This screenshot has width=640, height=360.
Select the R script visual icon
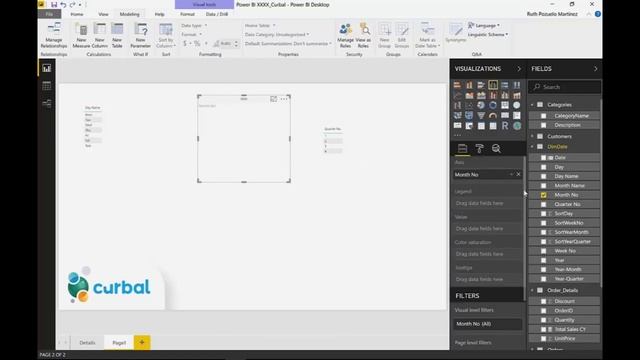pyautogui.click(x=505, y=126)
